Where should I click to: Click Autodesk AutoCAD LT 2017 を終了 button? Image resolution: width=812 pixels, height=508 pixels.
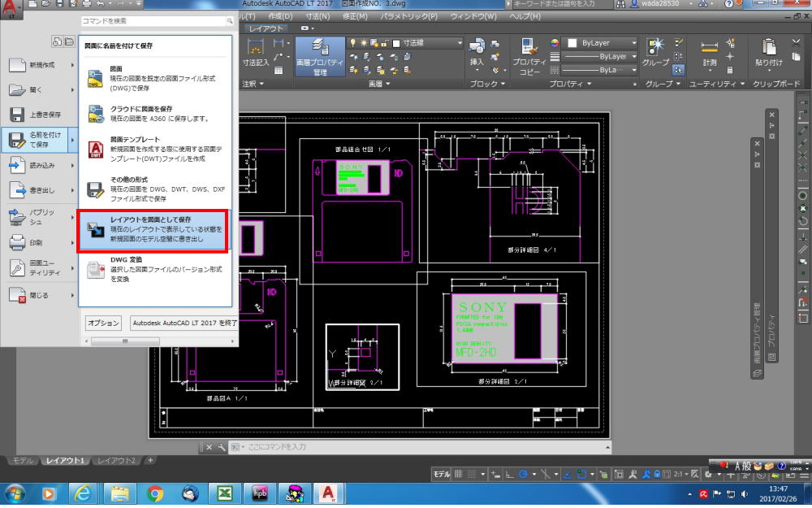click(184, 323)
